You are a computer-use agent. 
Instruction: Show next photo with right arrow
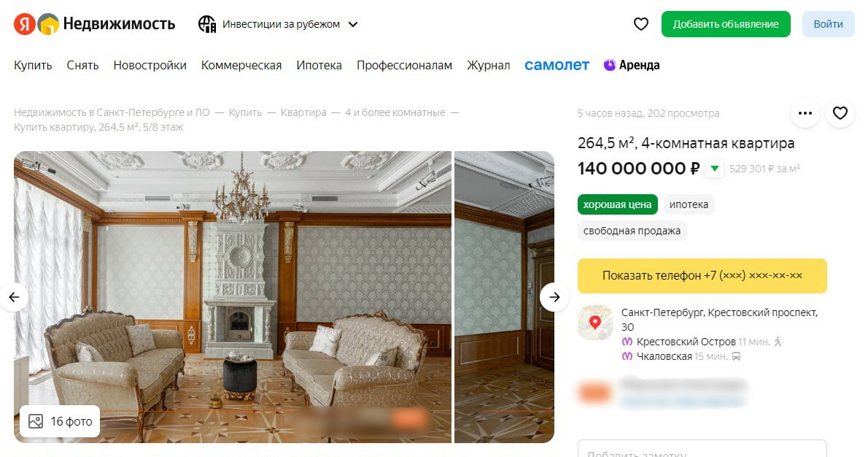click(554, 297)
